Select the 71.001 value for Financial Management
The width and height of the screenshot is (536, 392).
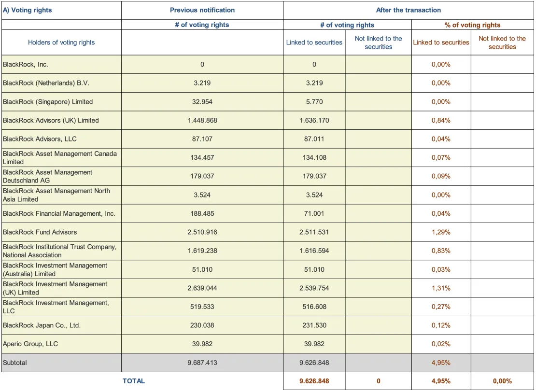pyautogui.click(x=314, y=213)
